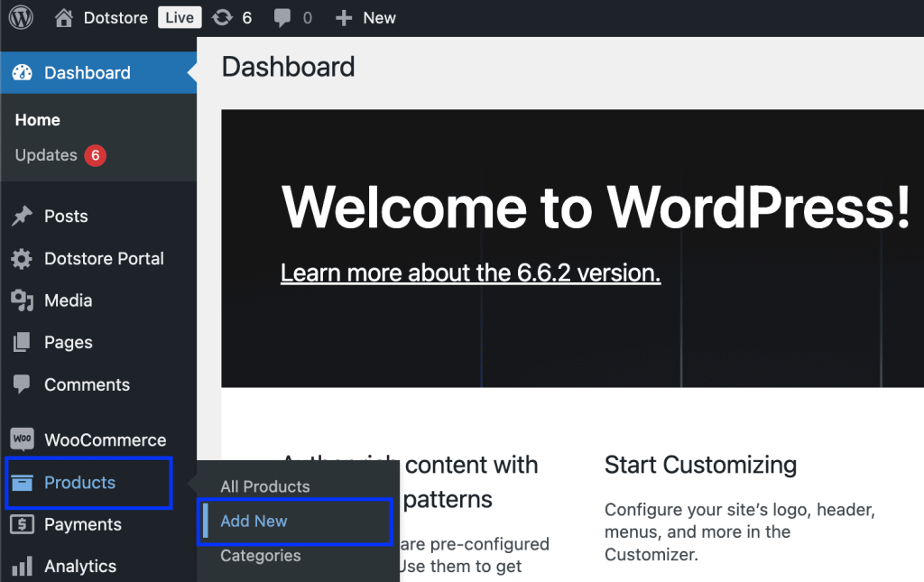The height and width of the screenshot is (582, 924).
Task: Select Dashboard in the sidebar menu
Action: click(x=88, y=72)
